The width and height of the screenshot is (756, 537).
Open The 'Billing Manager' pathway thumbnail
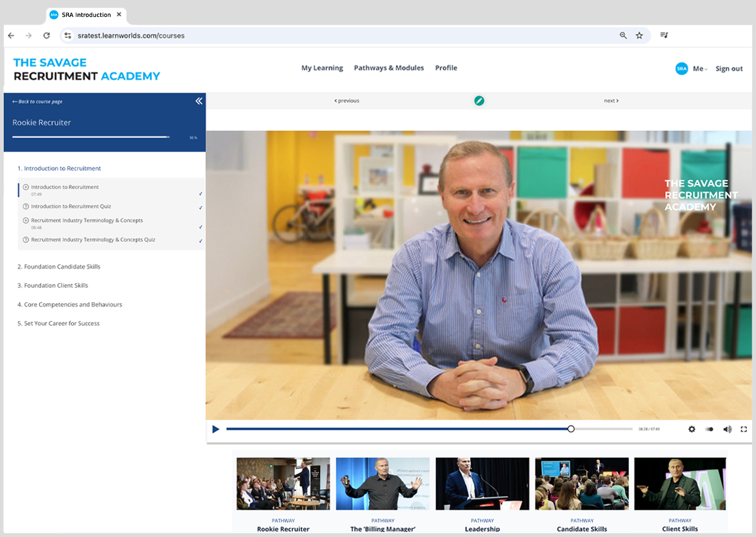coord(382,483)
